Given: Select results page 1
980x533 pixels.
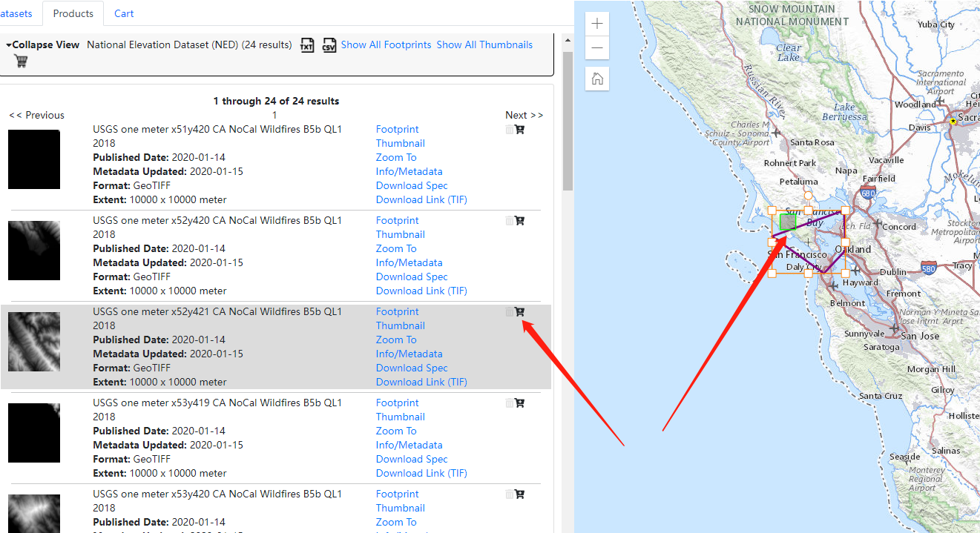Looking at the screenshot, I should (274, 115).
